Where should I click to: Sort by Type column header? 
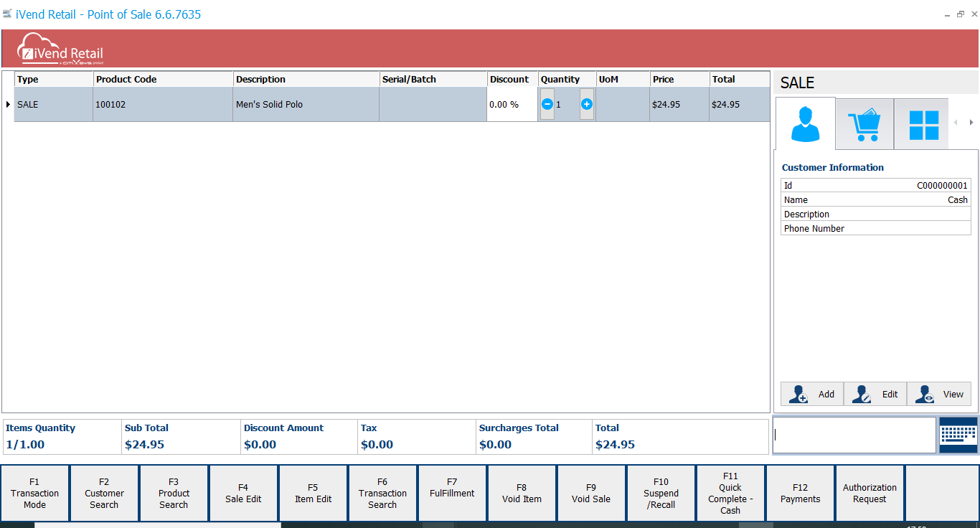click(53, 80)
